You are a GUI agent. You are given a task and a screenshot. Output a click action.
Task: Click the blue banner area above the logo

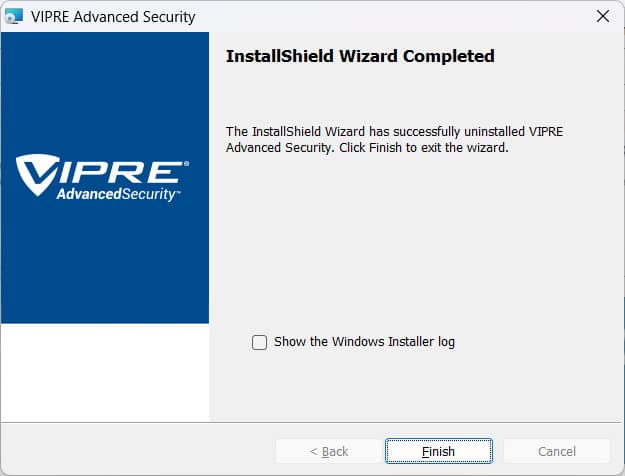pyautogui.click(x=105, y=92)
